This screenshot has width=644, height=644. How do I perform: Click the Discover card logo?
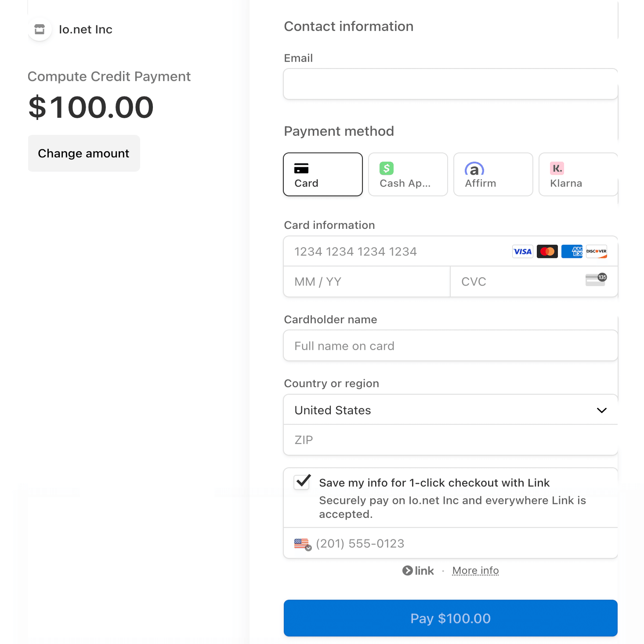click(596, 251)
